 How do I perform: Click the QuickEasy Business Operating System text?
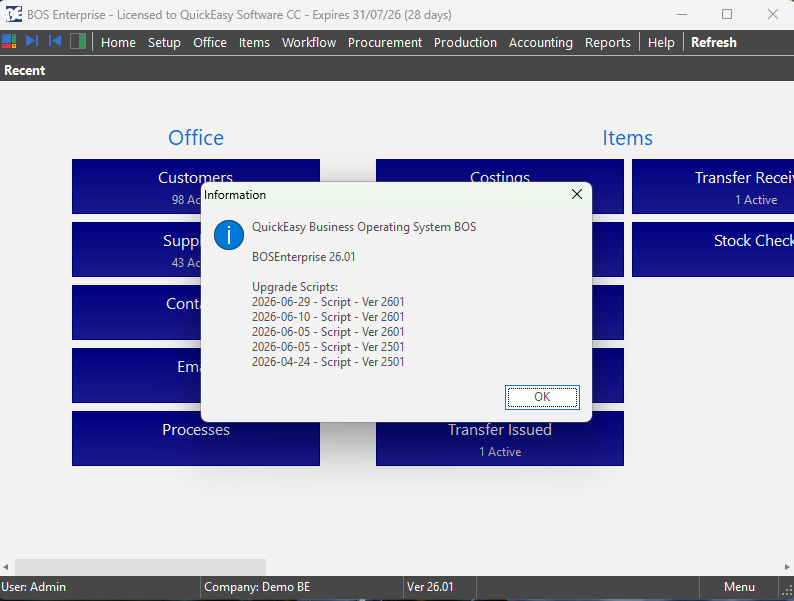click(x=364, y=227)
